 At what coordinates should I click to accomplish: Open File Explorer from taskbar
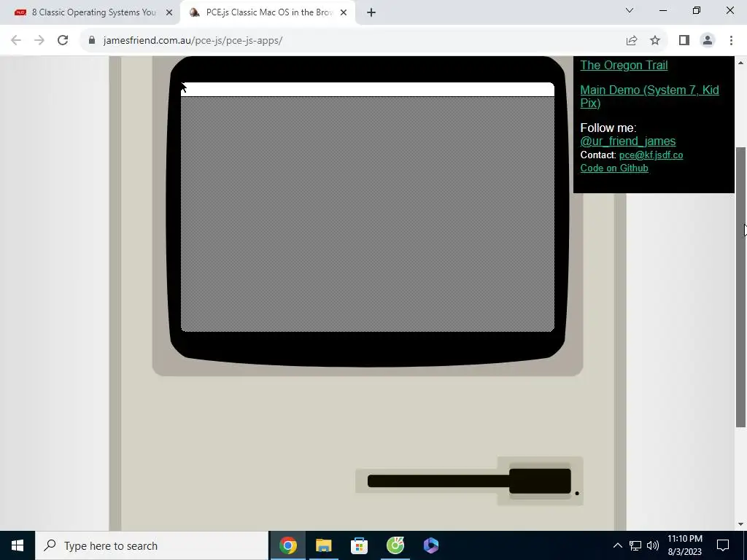click(323, 545)
